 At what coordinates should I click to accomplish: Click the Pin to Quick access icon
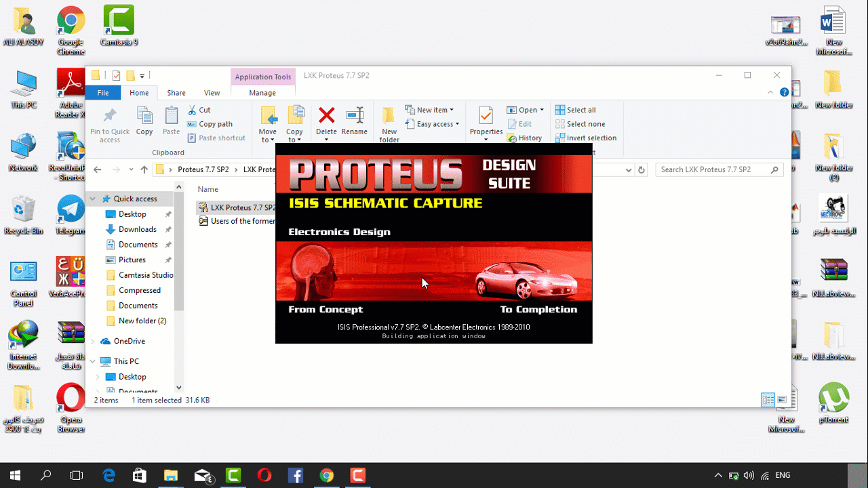pyautogui.click(x=110, y=125)
